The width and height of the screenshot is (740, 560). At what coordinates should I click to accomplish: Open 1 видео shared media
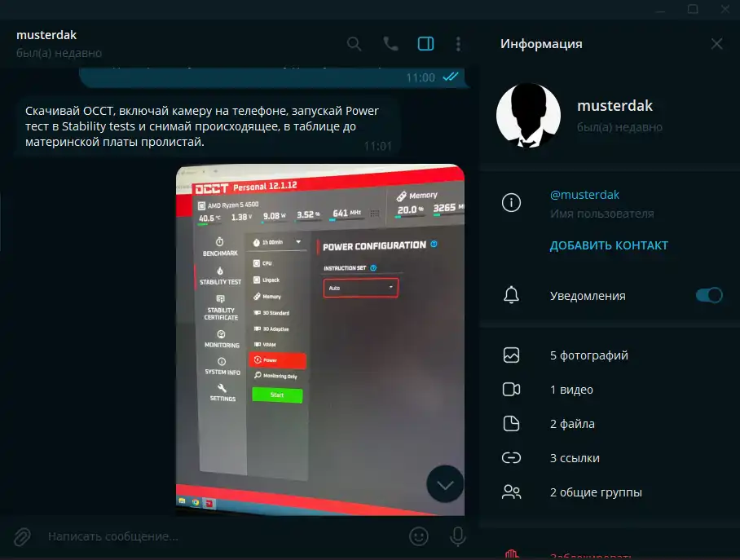[571, 390]
